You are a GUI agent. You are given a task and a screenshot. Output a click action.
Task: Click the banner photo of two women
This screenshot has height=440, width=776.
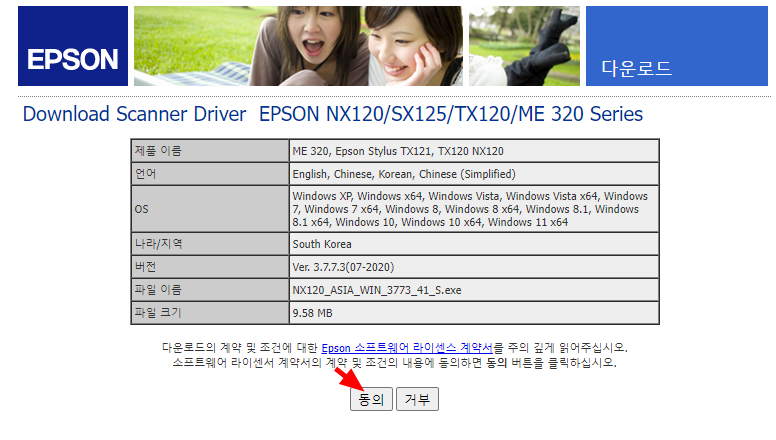(x=298, y=46)
